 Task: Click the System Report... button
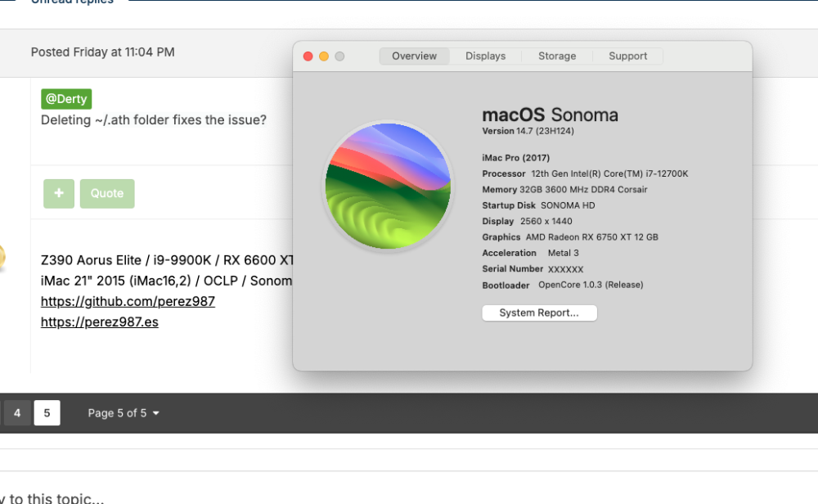[539, 313]
